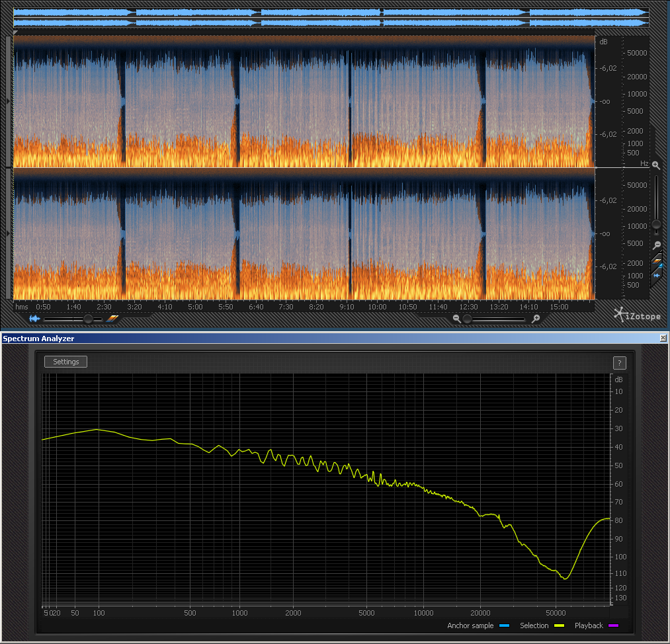Click the vertical zoom slider knob
The width and height of the screenshot is (670, 644).
click(655, 225)
